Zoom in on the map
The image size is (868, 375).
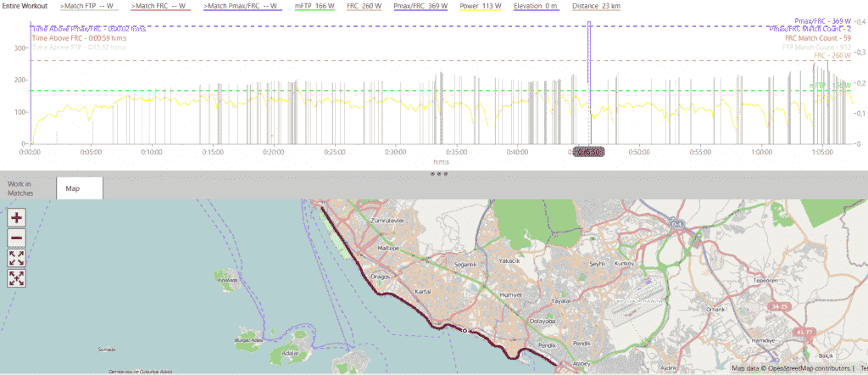(x=16, y=217)
